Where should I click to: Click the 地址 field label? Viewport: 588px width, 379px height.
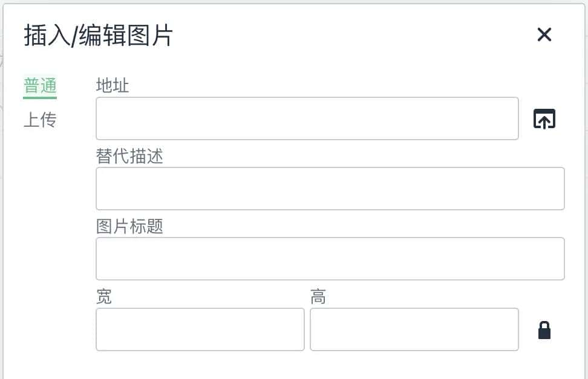click(111, 86)
